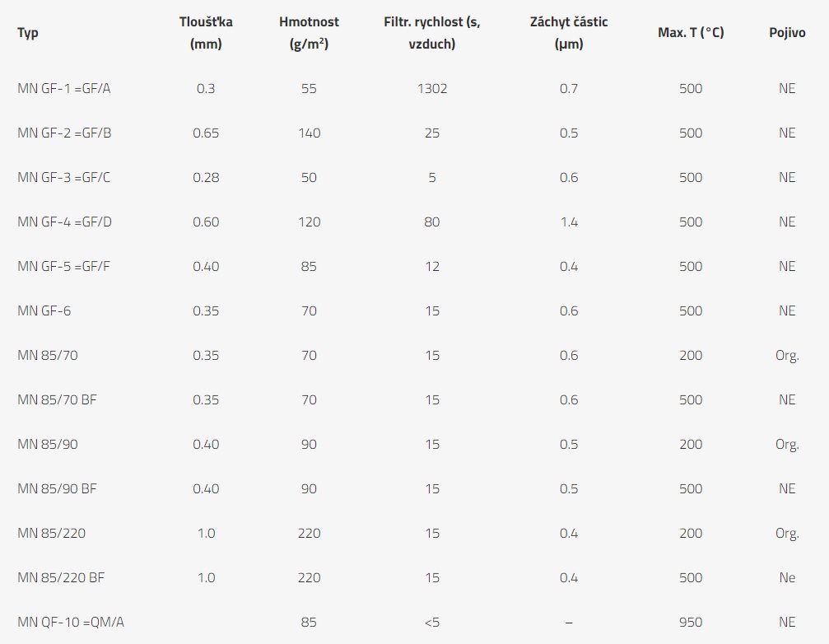
Task: Click the Max. T (°C) header
Action: 691,33
